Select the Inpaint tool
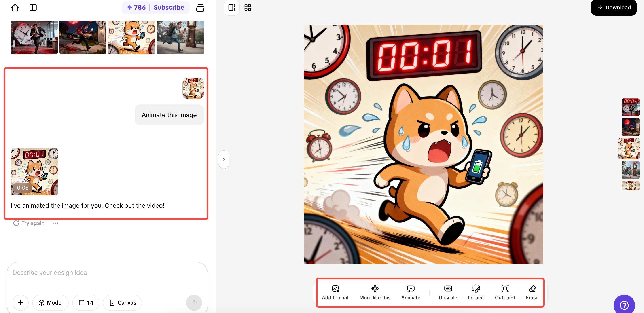The width and height of the screenshot is (644, 313). point(476,292)
